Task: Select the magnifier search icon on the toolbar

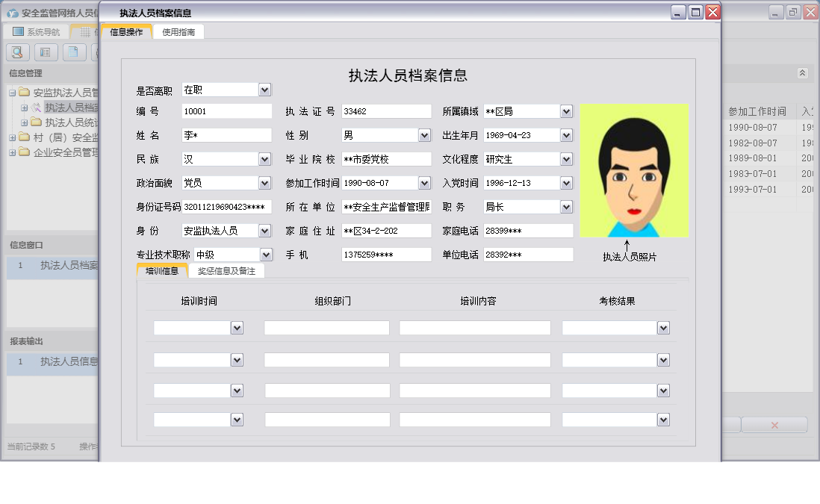Action: tap(16, 52)
